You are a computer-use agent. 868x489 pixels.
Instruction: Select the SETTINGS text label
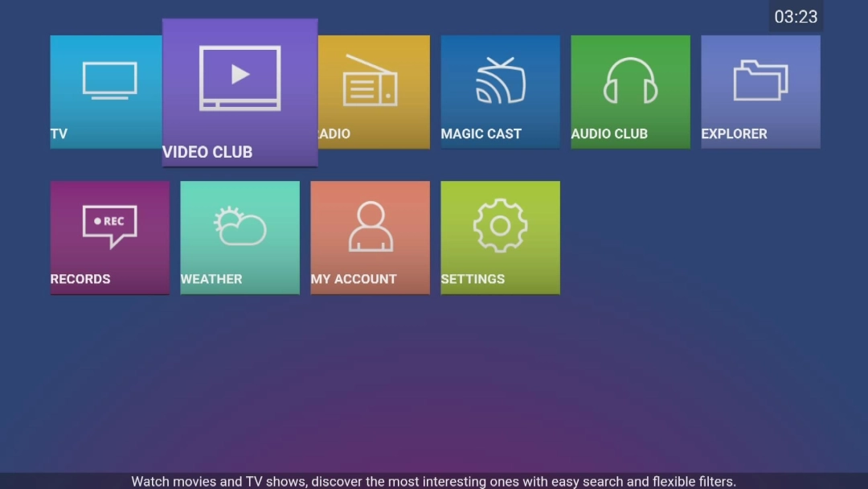pyautogui.click(x=473, y=279)
